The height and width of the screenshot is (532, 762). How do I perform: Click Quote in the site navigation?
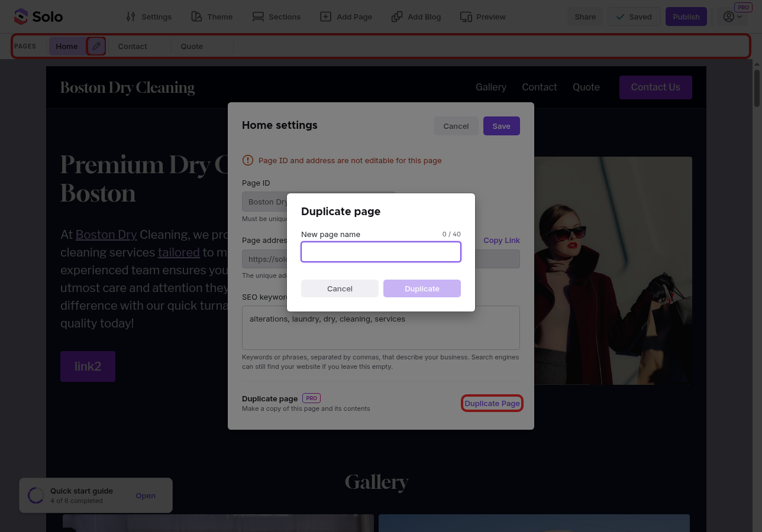586,87
